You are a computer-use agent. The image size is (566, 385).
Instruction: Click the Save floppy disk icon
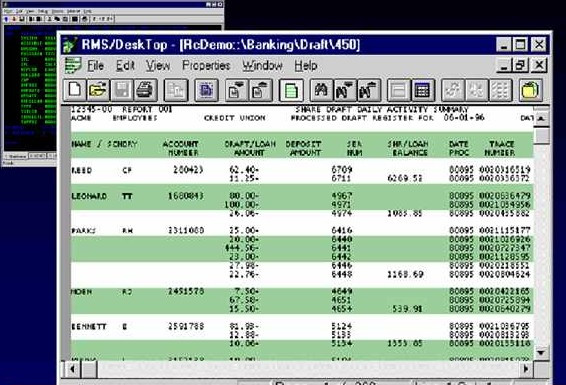(122, 90)
